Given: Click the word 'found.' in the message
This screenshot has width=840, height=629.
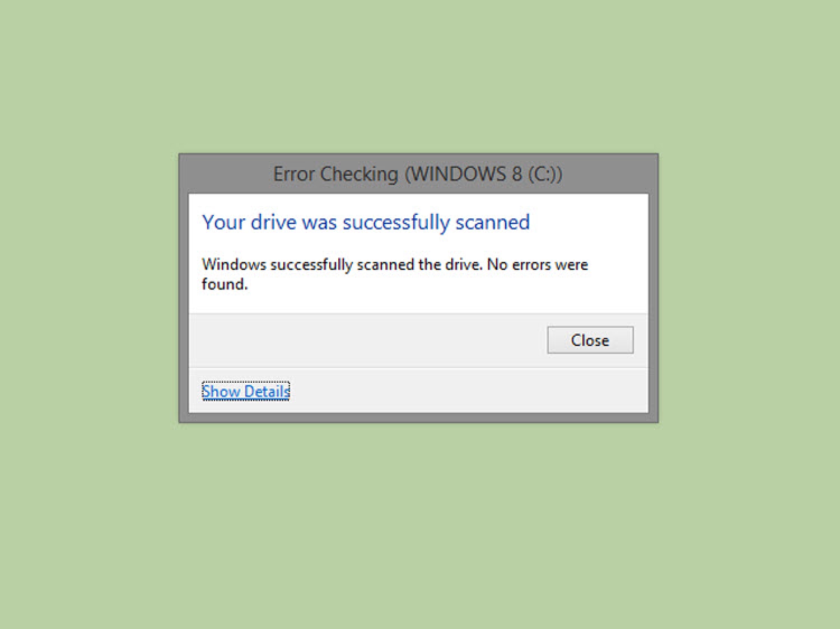Looking at the screenshot, I should (x=225, y=284).
